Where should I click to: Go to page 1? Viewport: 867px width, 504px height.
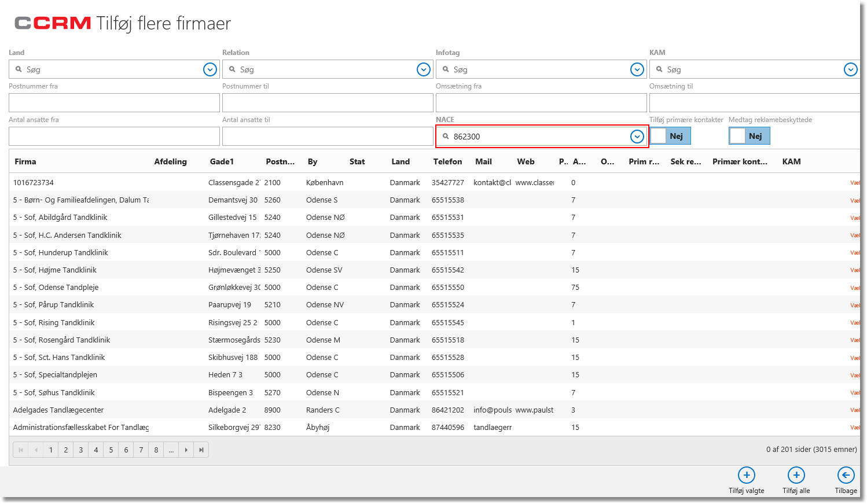[51, 450]
